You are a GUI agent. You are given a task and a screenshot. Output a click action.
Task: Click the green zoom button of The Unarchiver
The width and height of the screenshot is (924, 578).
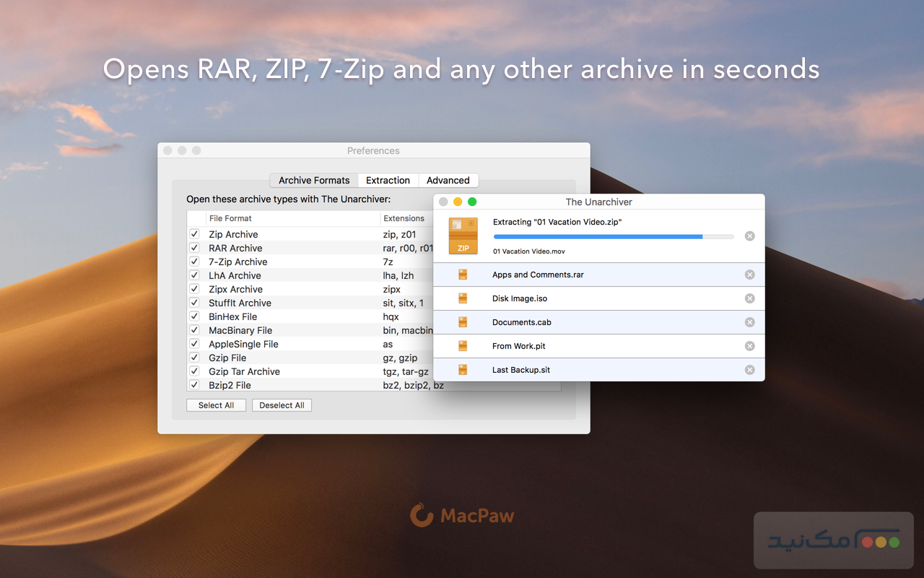472,202
